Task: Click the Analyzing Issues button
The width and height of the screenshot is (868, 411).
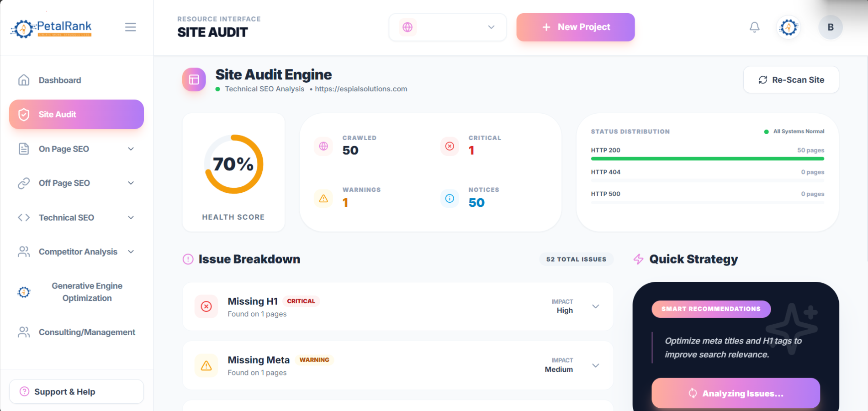Action: click(736, 393)
